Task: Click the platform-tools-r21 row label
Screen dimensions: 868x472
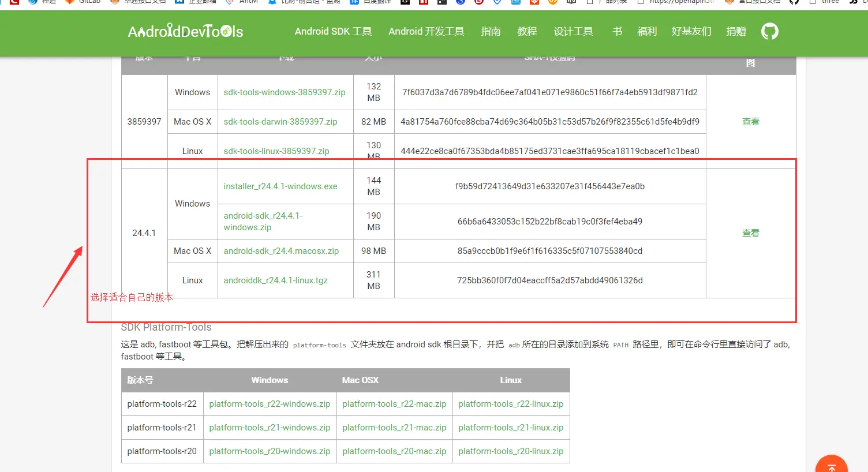Action: [x=162, y=428]
